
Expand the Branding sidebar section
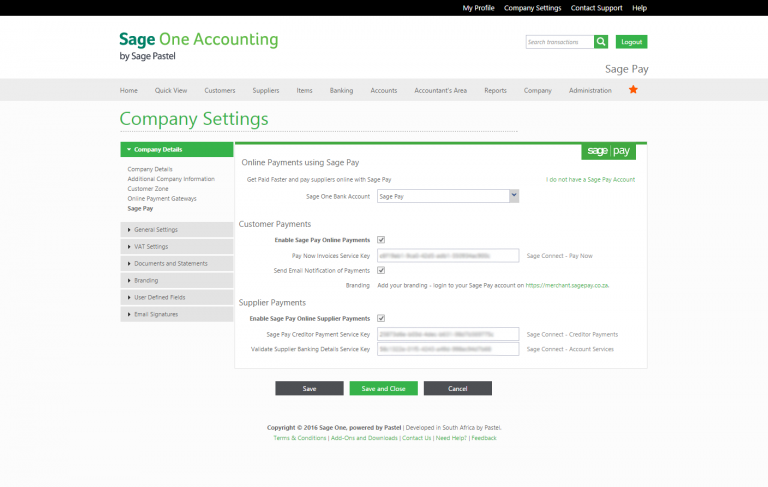177,280
